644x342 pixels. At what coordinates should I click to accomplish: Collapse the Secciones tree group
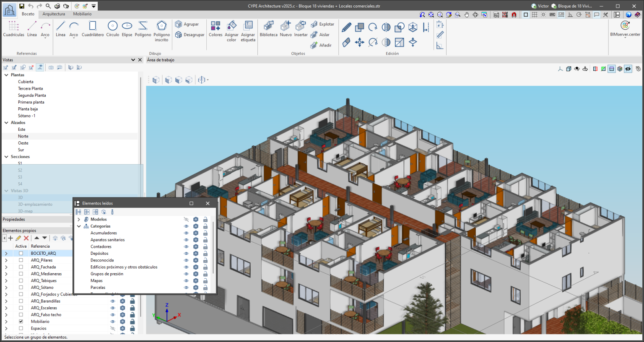(x=6, y=157)
